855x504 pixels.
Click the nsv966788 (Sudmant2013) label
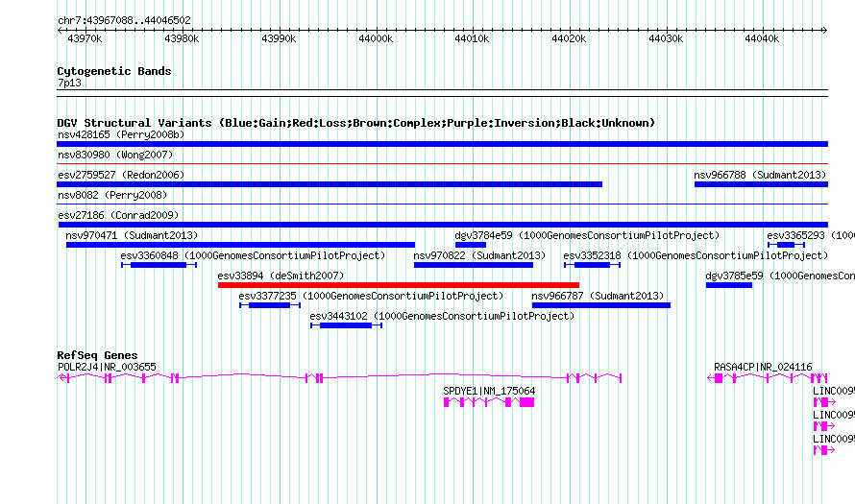[760, 175]
